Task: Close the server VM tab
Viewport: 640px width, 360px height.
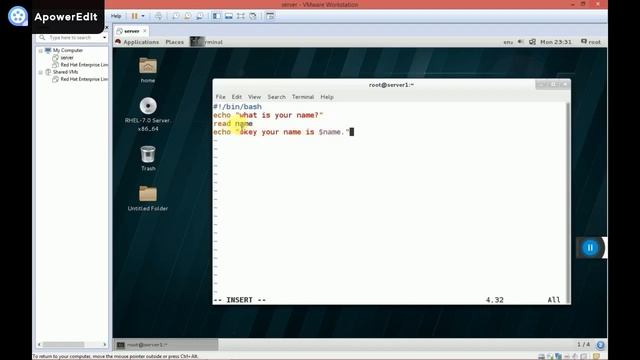Action: tap(144, 31)
